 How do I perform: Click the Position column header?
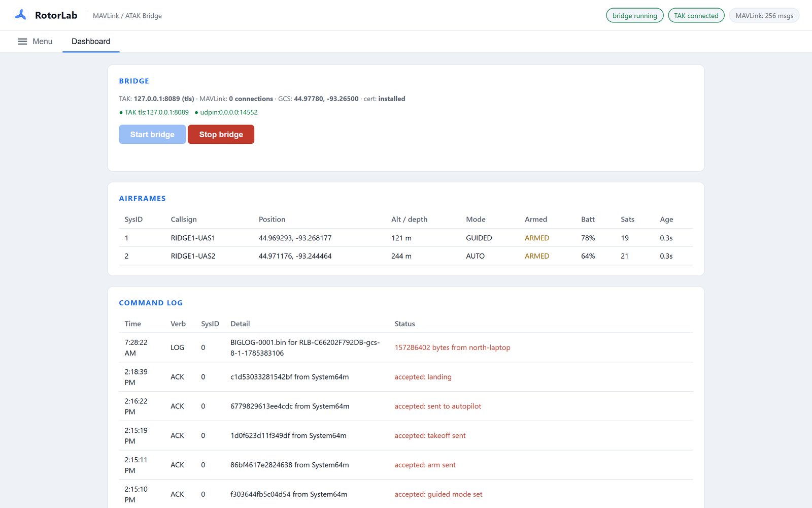(272, 219)
